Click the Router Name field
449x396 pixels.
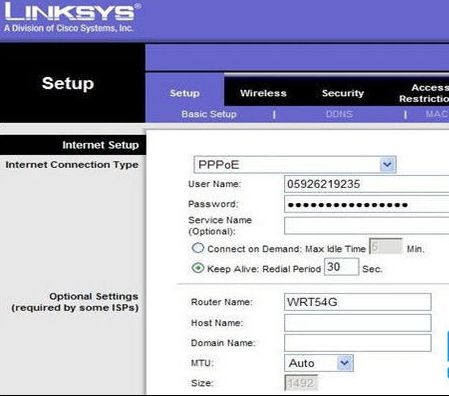[358, 302]
